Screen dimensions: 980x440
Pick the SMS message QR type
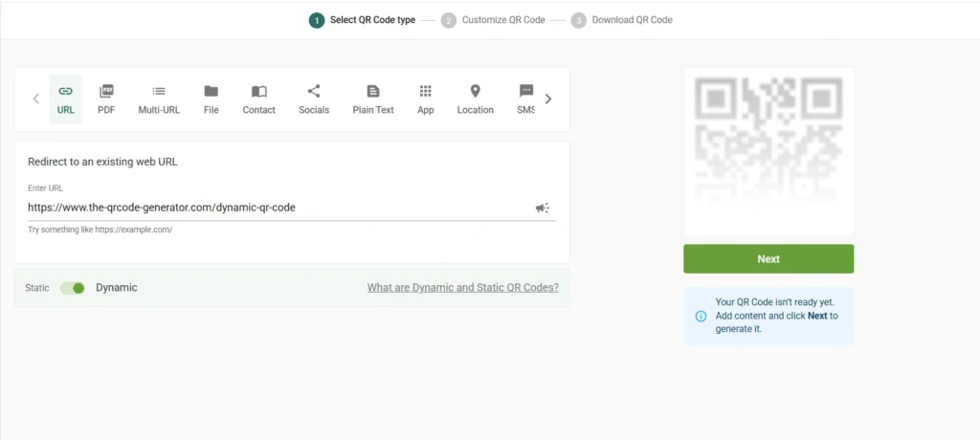(x=525, y=99)
